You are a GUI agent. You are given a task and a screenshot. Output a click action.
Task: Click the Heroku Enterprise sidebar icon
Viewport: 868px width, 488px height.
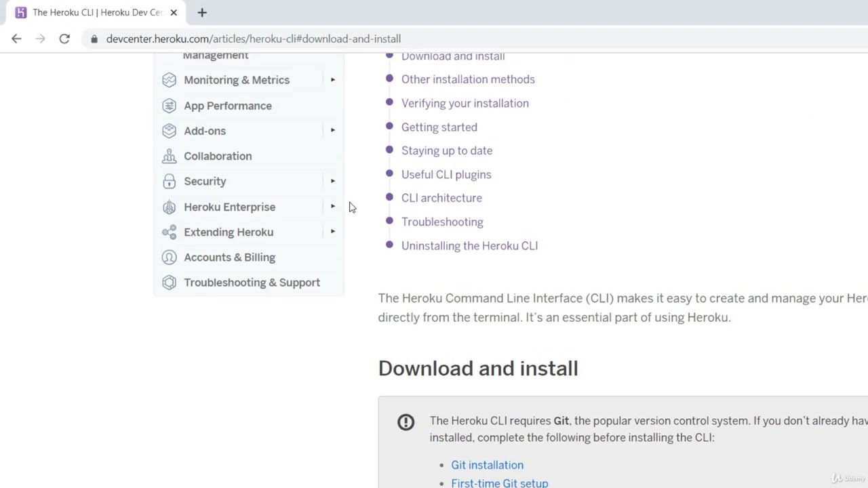tap(169, 207)
